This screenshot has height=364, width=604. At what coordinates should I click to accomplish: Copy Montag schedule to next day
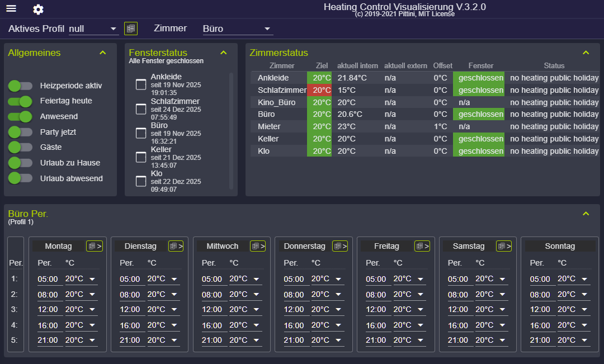(95, 246)
